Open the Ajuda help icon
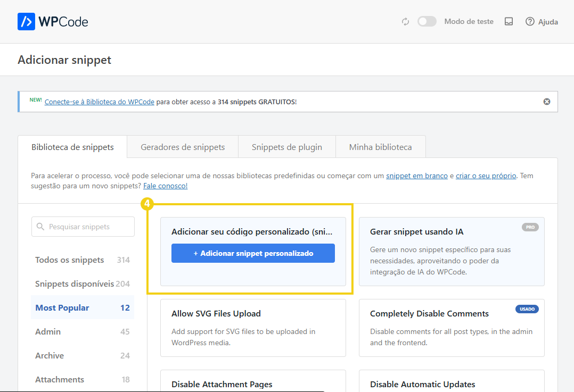 point(530,22)
